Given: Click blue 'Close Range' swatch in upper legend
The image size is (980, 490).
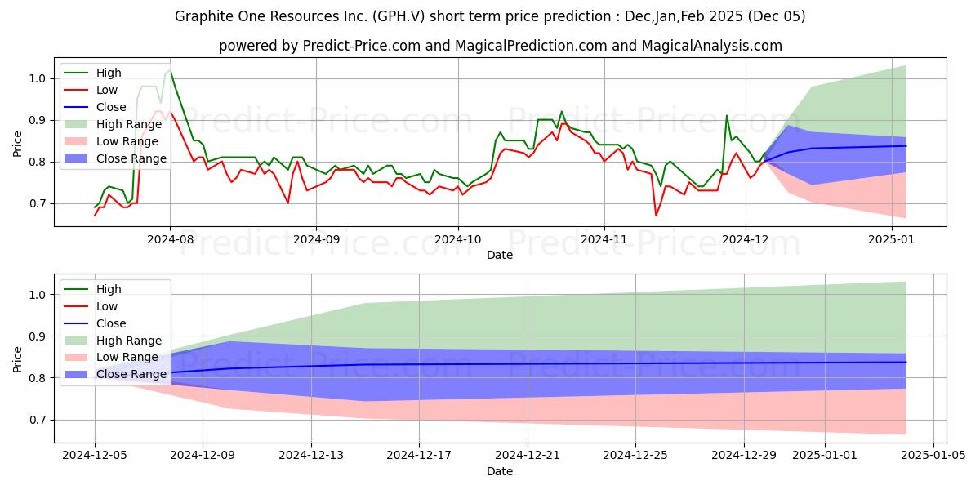Looking at the screenshot, I should point(78,158).
